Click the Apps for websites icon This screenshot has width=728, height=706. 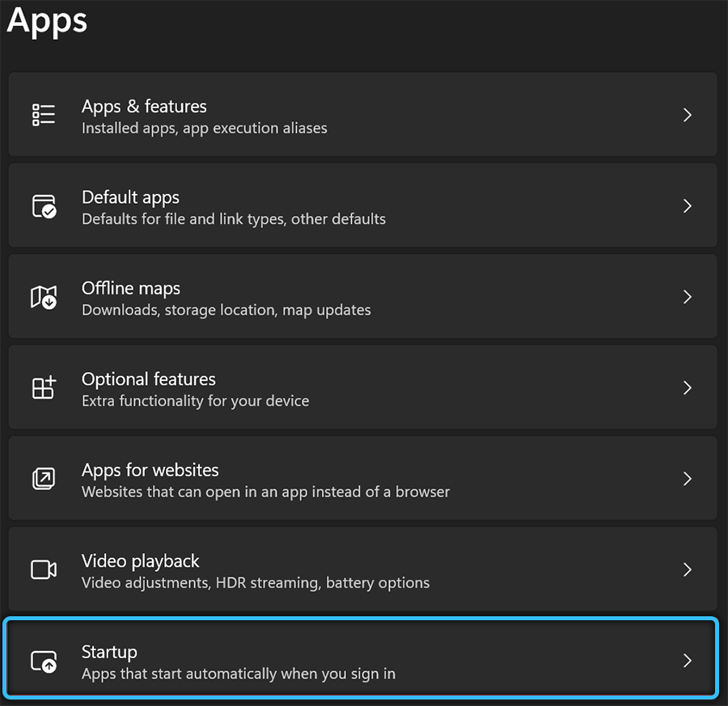click(44, 479)
